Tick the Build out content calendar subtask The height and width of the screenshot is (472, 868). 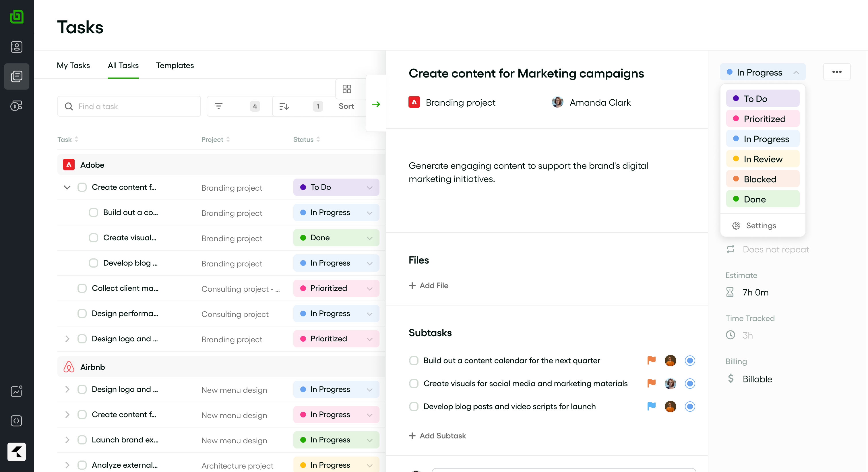414,360
